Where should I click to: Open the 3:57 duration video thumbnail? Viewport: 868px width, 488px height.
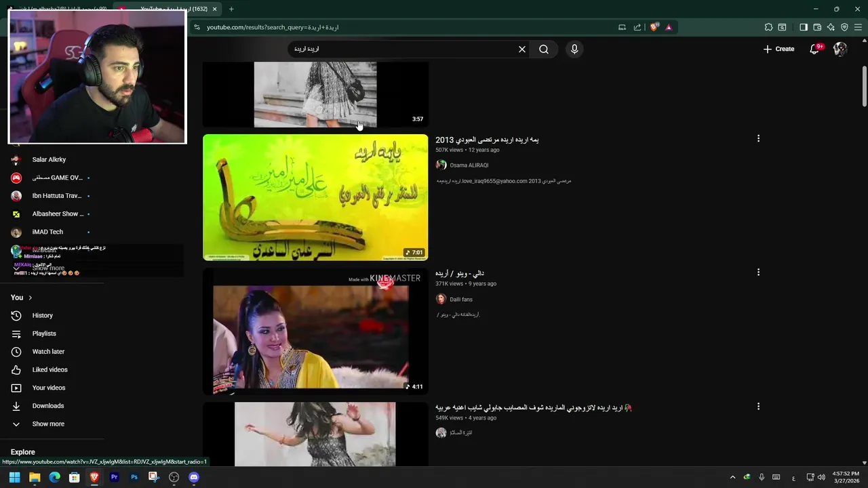pyautogui.click(x=315, y=94)
